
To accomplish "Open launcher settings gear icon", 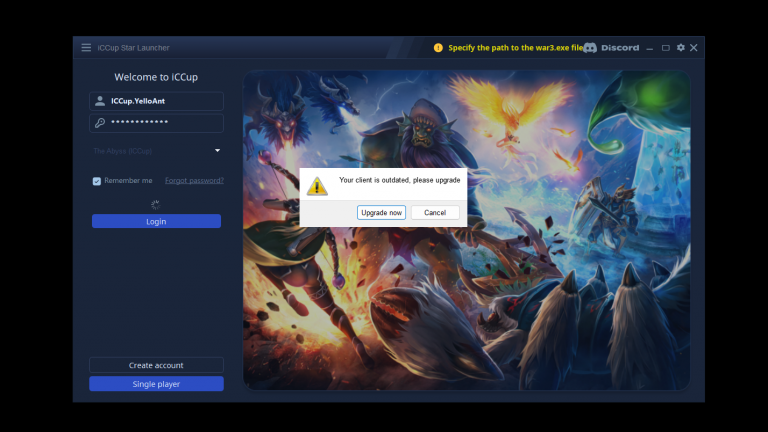I will pos(681,48).
